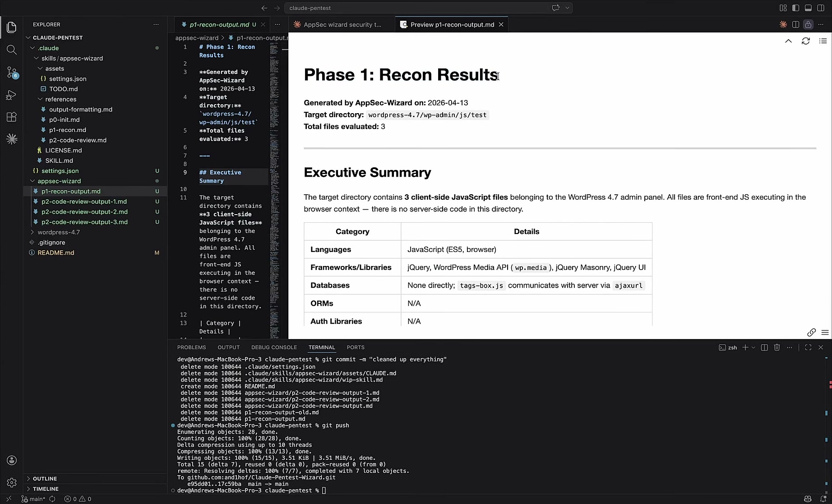Add a new terminal with plus icon

745,348
